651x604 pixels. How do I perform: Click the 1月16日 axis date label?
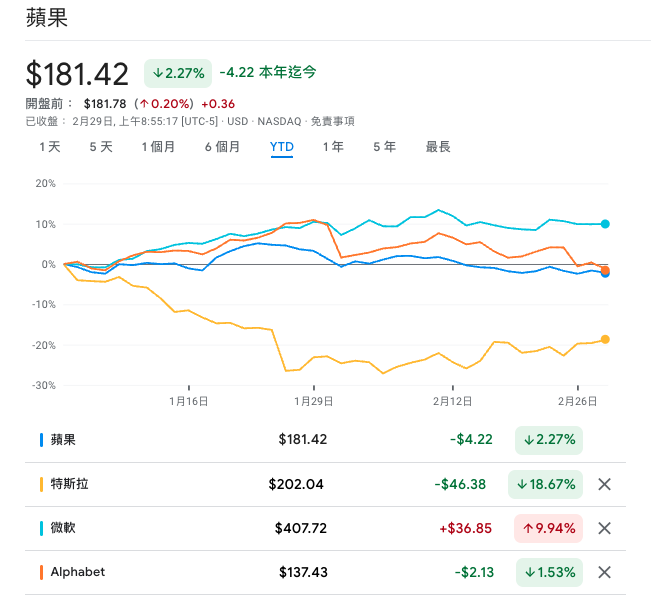pos(188,401)
